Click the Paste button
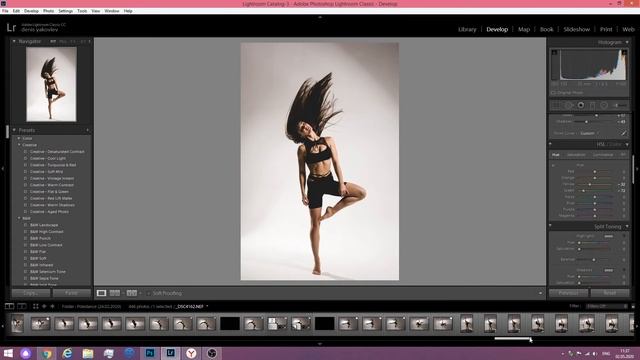This screenshot has width=640, height=360. (x=71, y=293)
